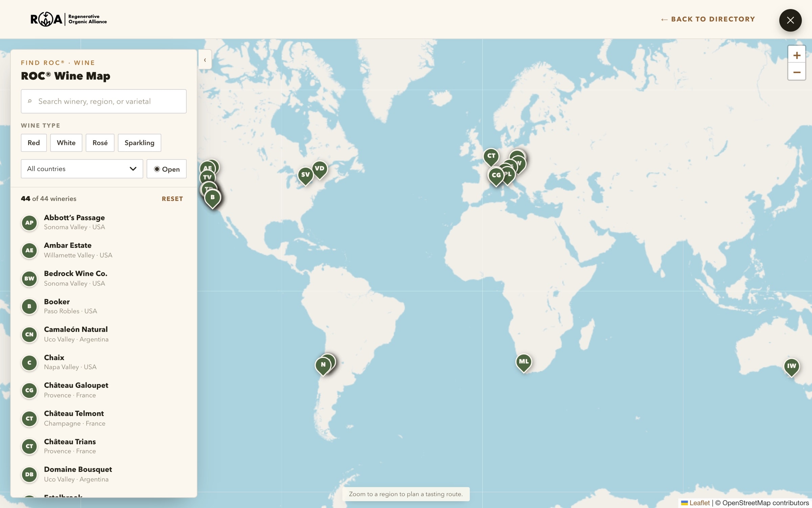Open Château Telmont winery entry

click(x=104, y=418)
